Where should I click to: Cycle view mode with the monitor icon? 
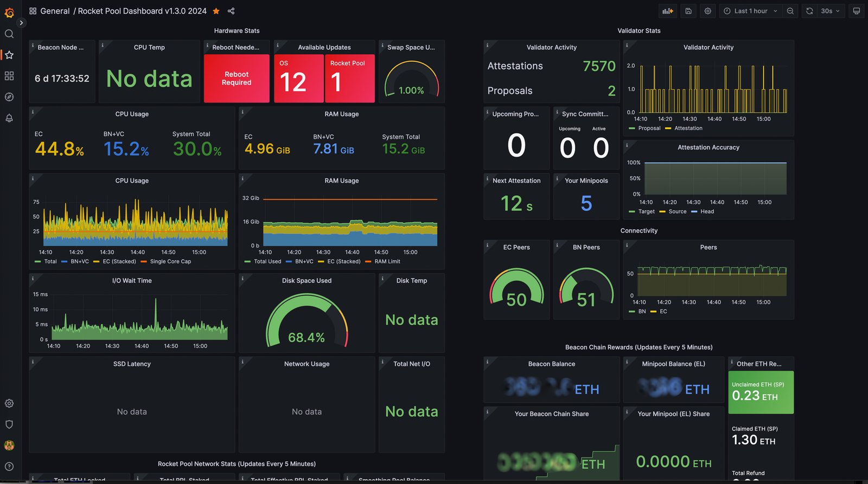857,11
